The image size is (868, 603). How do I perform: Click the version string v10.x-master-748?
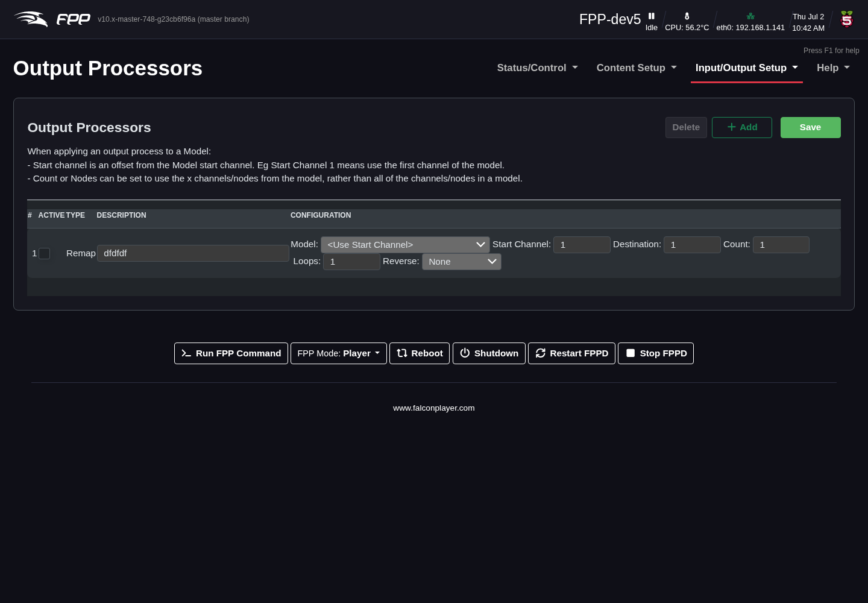point(174,19)
